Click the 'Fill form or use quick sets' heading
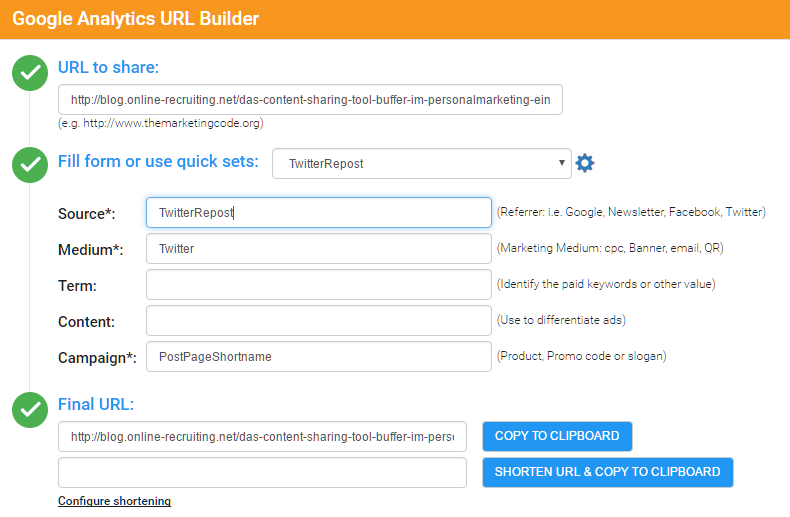The height and width of the screenshot is (517, 790). tap(158, 161)
